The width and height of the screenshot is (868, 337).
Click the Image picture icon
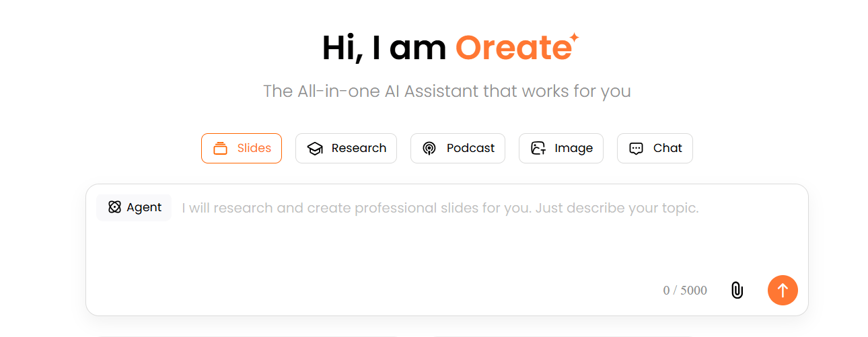538,149
